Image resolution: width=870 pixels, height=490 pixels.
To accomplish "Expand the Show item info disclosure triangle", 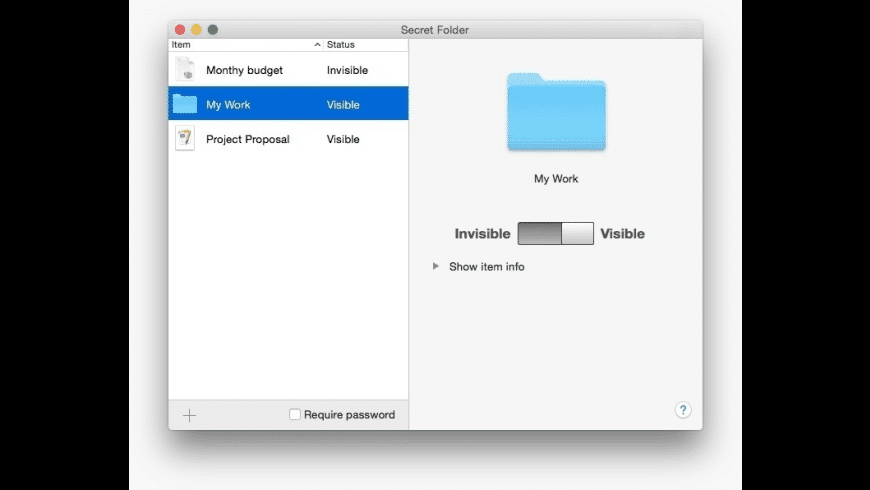I will click(436, 266).
